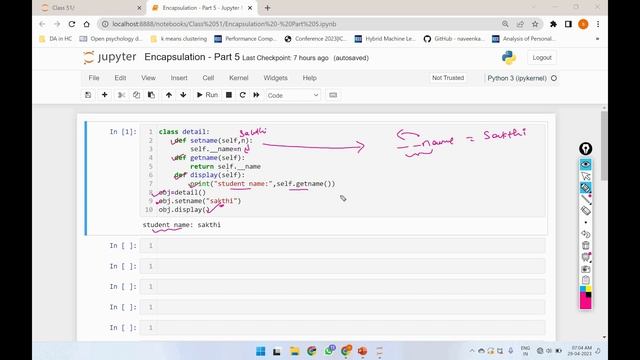Open GitHub bookmark in bookmarks bar
640x360 pixels.
[453, 39]
